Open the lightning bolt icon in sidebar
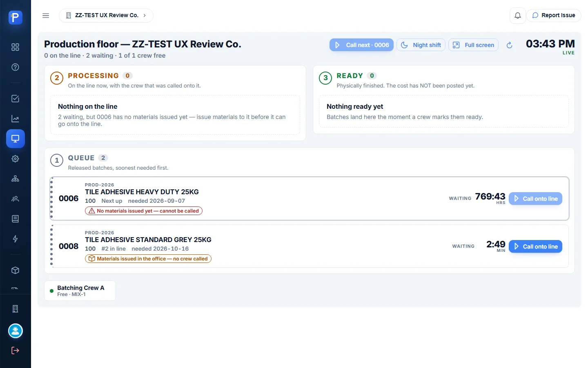This screenshot has height=368, width=588. pos(15,239)
